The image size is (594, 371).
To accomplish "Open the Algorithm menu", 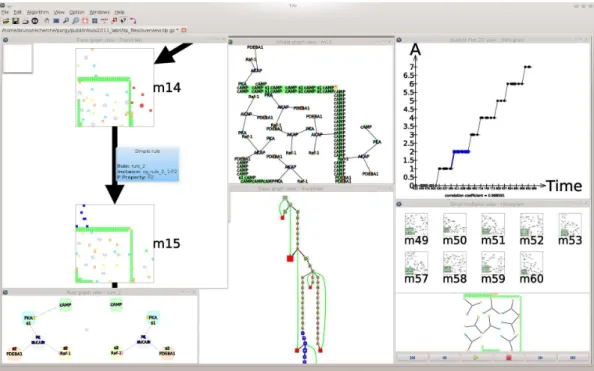I will 38,12.
